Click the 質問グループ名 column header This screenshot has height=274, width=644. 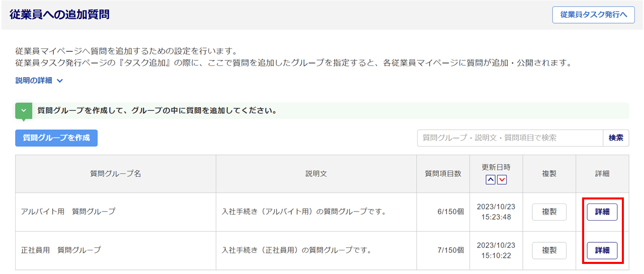coord(115,174)
